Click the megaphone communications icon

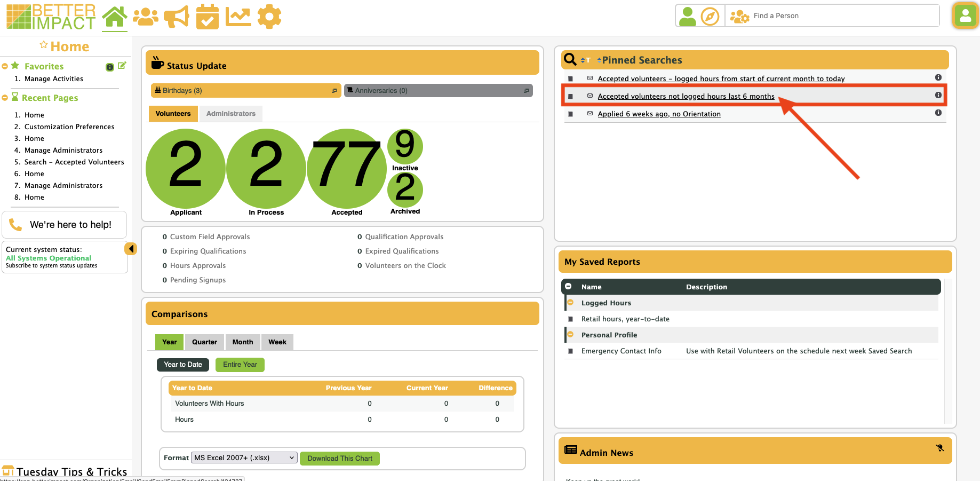point(176,17)
